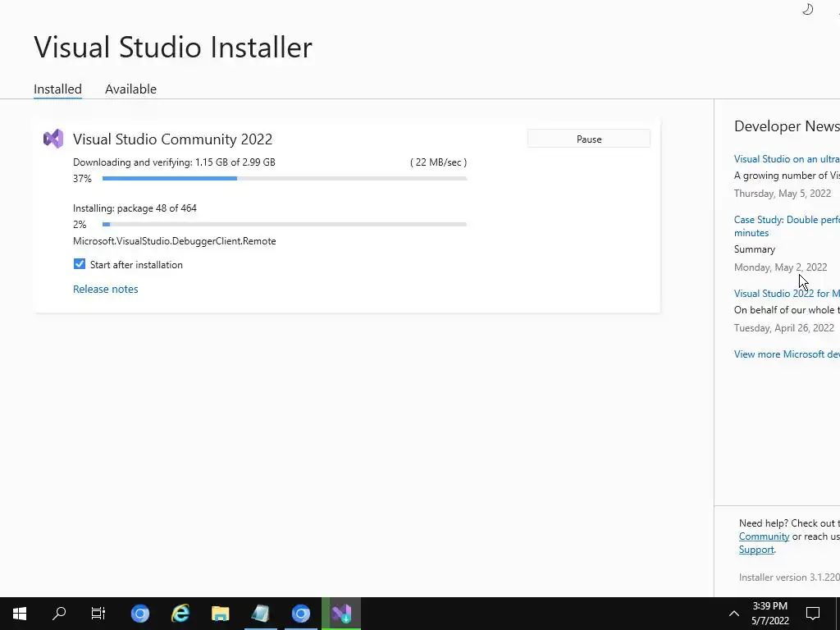Image resolution: width=840 pixels, height=630 pixels.
Task: Open File Explorer from taskbar
Action: (220, 614)
